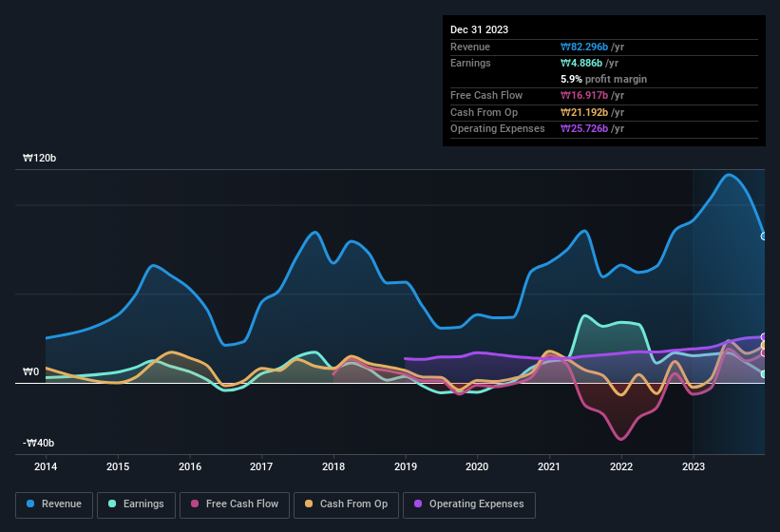Click the 2014 x-axis label
Screen dimensions: 780x532
click(x=46, y=466)
